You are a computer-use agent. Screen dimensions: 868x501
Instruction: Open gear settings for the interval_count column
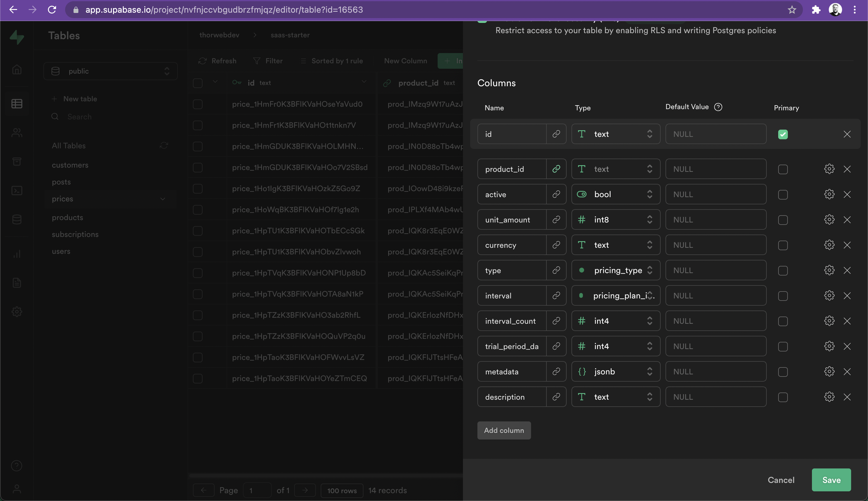[829, 321]
